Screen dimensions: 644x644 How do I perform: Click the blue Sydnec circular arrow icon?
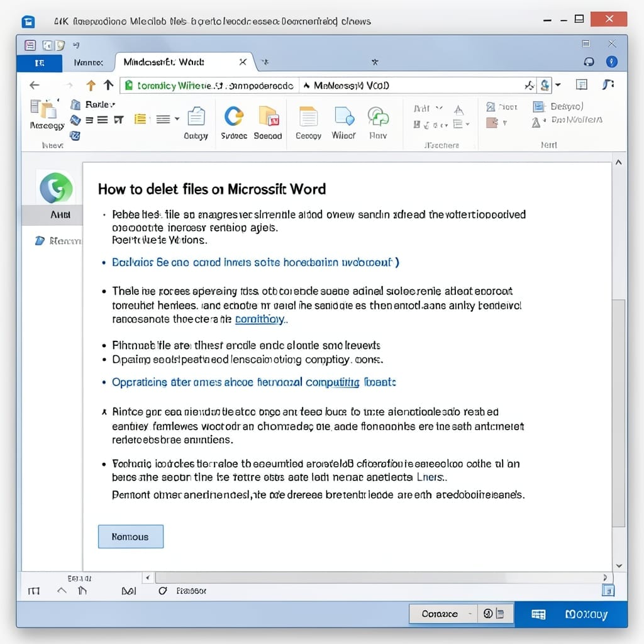click(234, 116)
